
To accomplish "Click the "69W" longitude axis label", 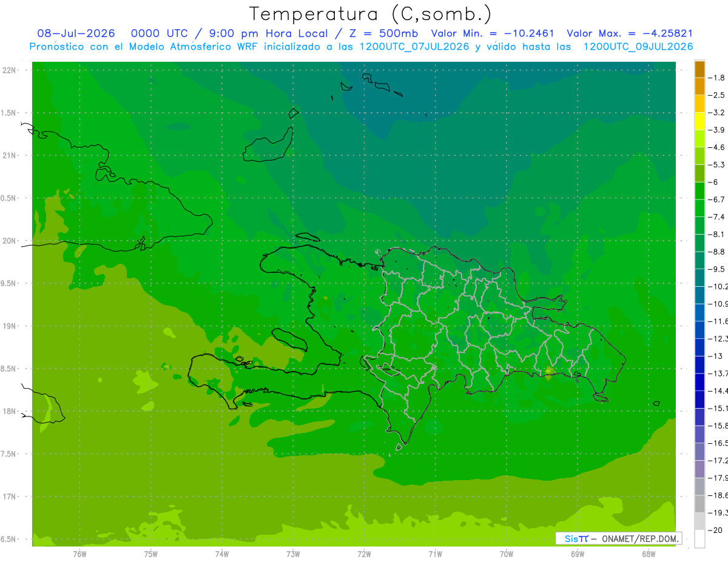I will [x=578, y=554].
